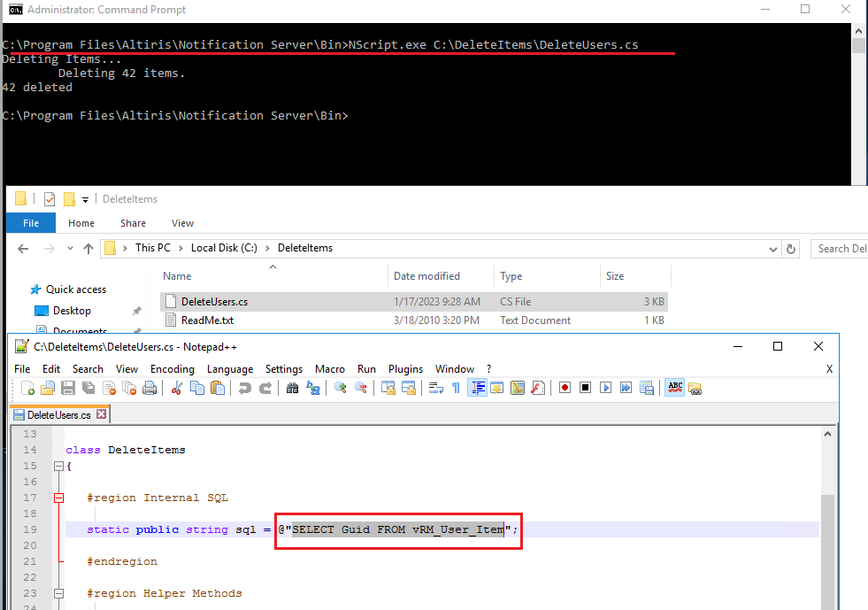Start recording a macro
The image size is (868, 610).
click(x=565, y=387)
